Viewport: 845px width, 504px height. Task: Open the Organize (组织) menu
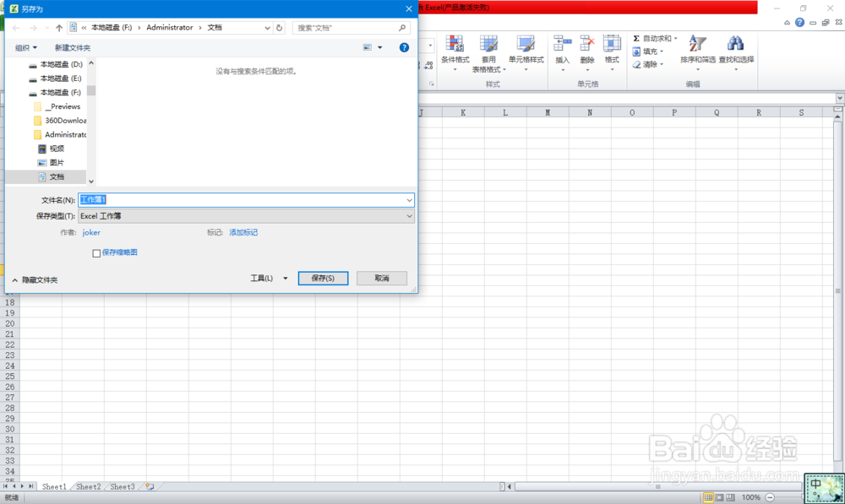click(26, 47)
